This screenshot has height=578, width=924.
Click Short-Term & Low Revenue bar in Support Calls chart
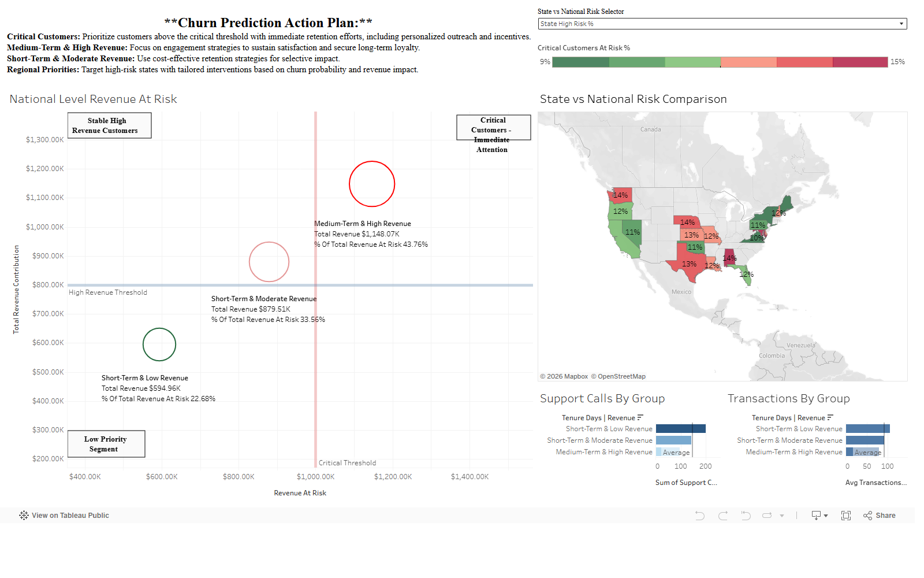click(x=681, y=429)
